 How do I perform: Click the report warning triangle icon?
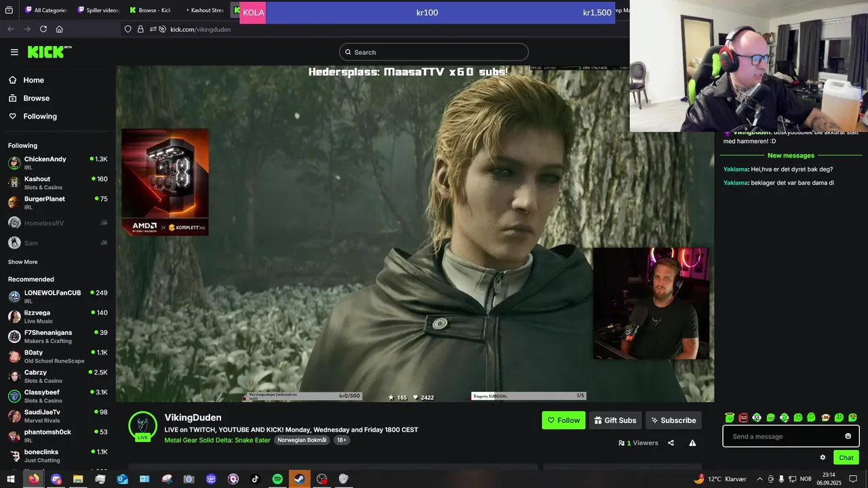(x=692, y=443)
